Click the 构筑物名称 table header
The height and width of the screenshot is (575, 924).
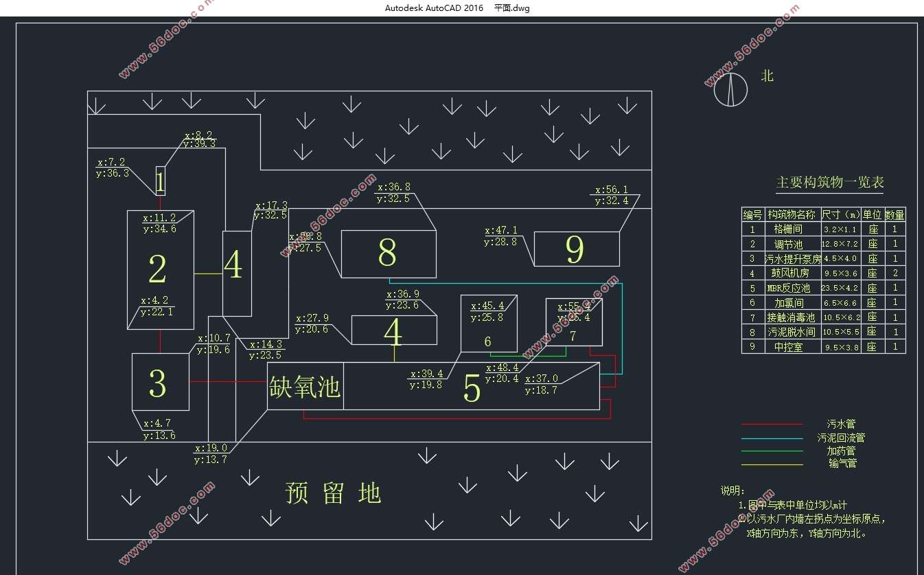[x=792, y=215]
